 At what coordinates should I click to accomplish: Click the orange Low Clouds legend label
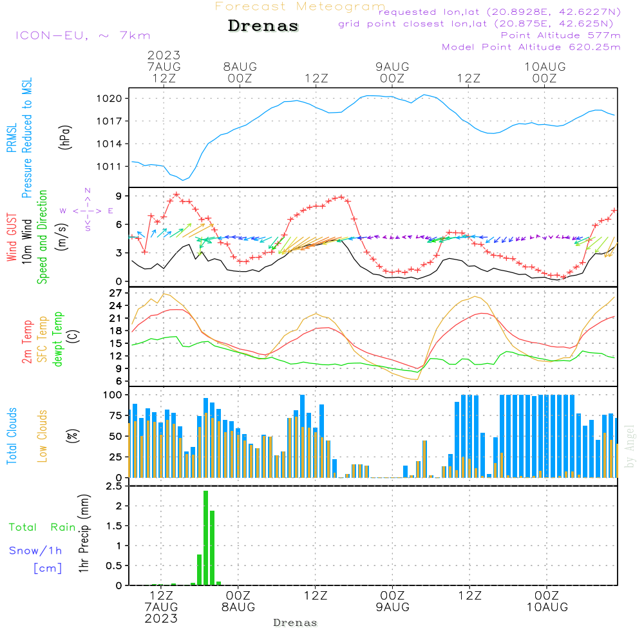point(43,435)
